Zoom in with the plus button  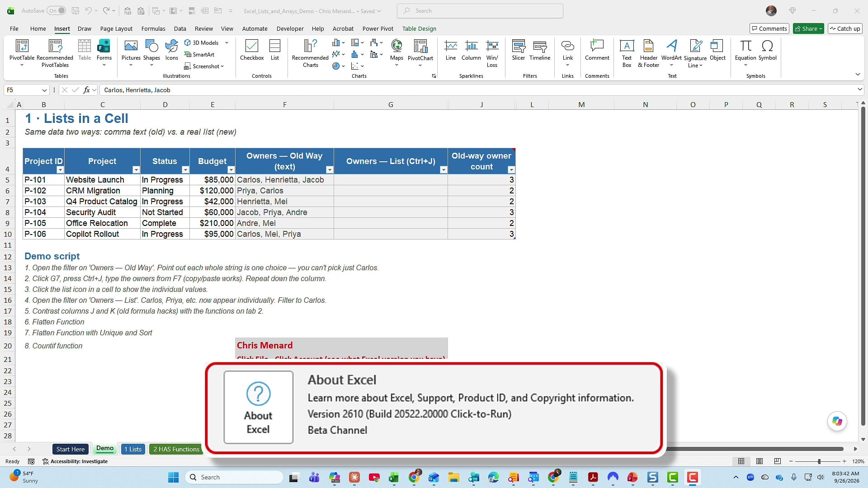(844, 461)
